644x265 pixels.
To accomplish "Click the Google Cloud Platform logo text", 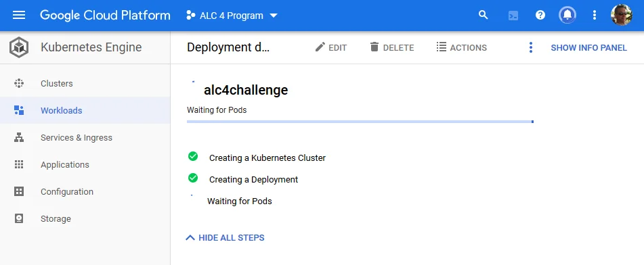I will click(105, 16).
